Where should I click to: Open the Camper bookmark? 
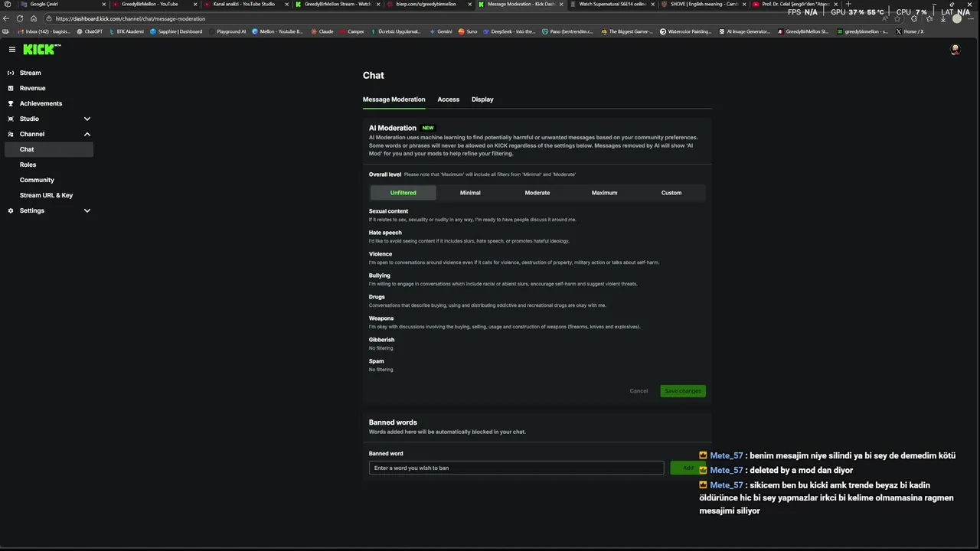(352, 32)
